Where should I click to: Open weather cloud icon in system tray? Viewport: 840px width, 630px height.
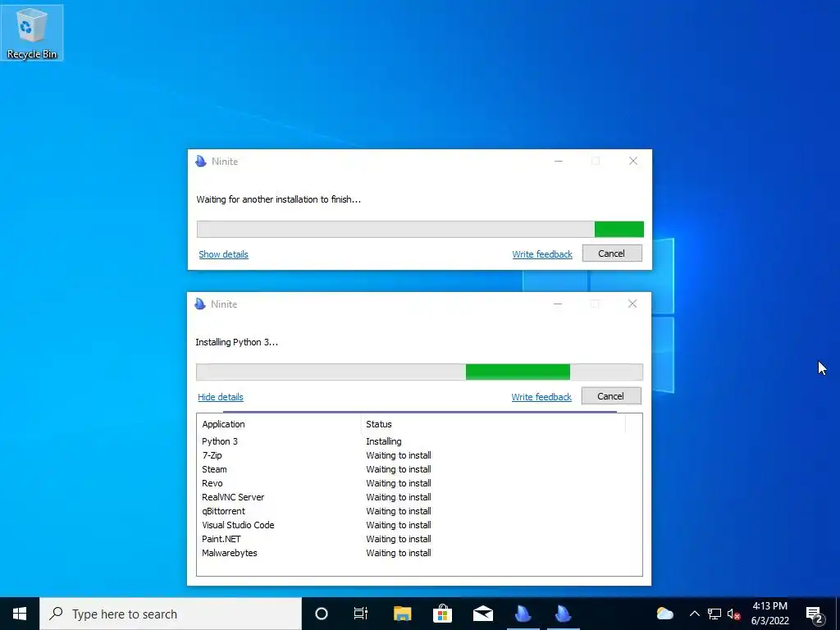pyautogui.click(x=664, y=614)
